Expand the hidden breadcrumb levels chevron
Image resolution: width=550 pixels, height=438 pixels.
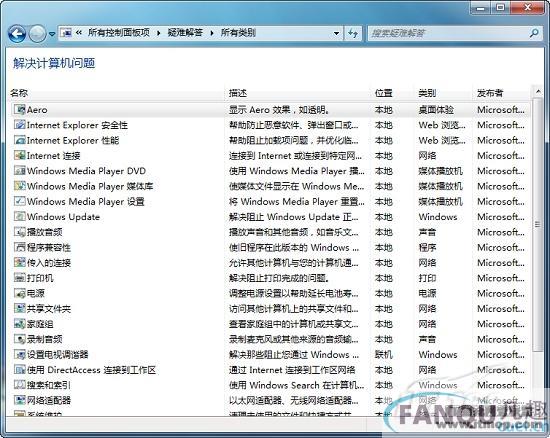[x=79, y=33]
